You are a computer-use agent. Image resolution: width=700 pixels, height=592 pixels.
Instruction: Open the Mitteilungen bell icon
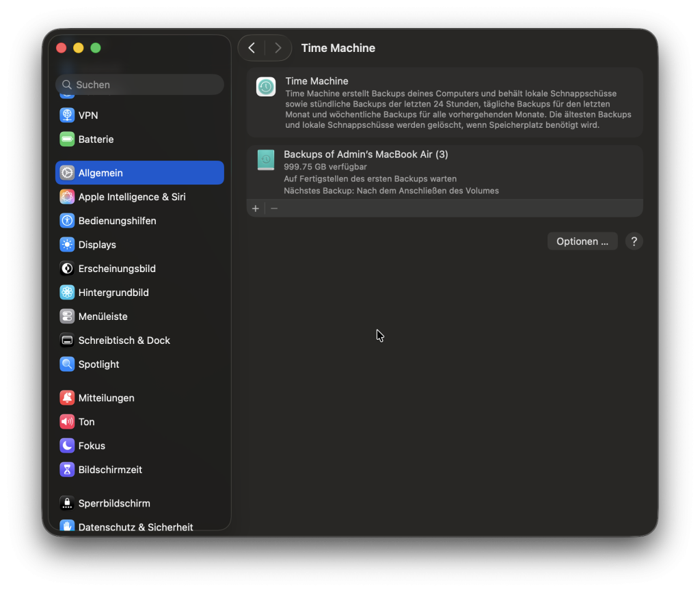pos(67,398)
